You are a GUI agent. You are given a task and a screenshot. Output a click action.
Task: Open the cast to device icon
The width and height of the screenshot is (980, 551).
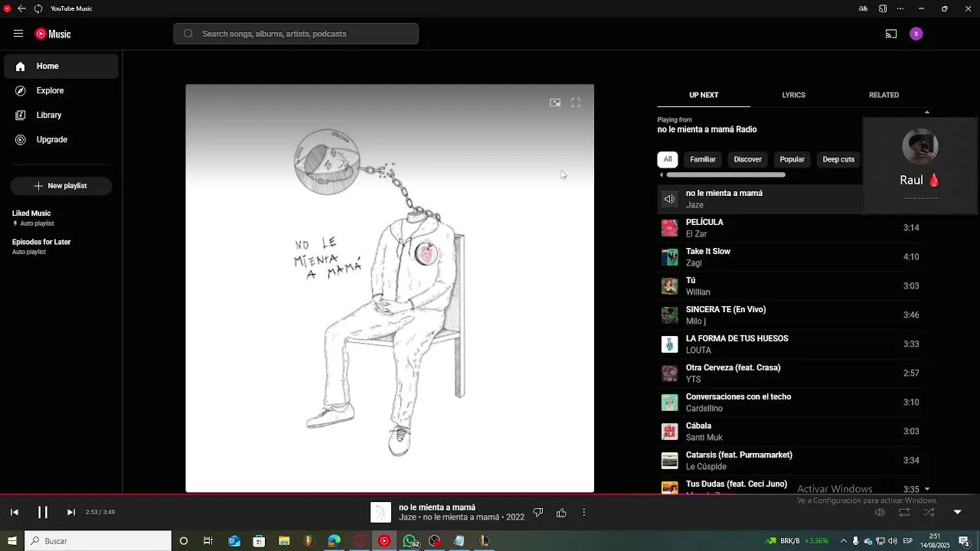pos(891,34)
